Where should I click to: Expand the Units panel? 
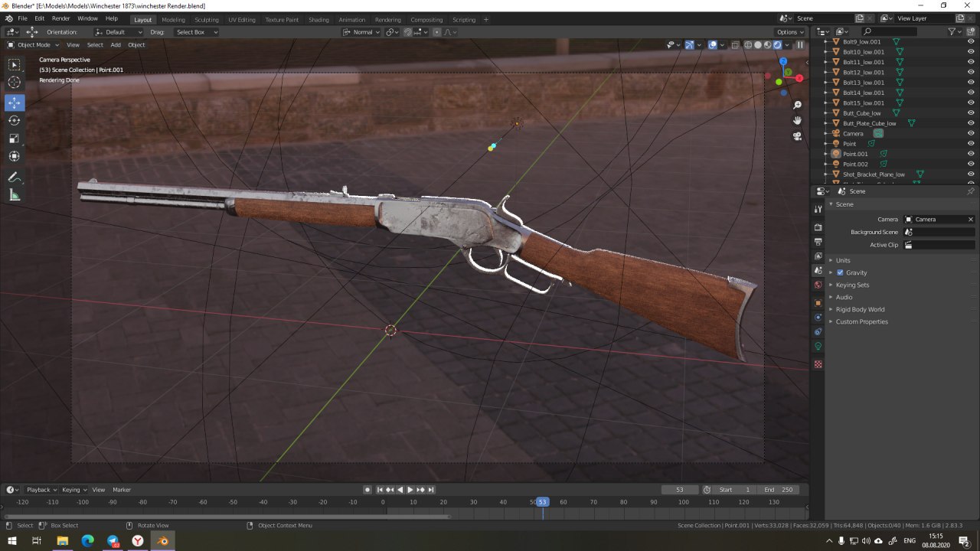(x=843, y=260)
